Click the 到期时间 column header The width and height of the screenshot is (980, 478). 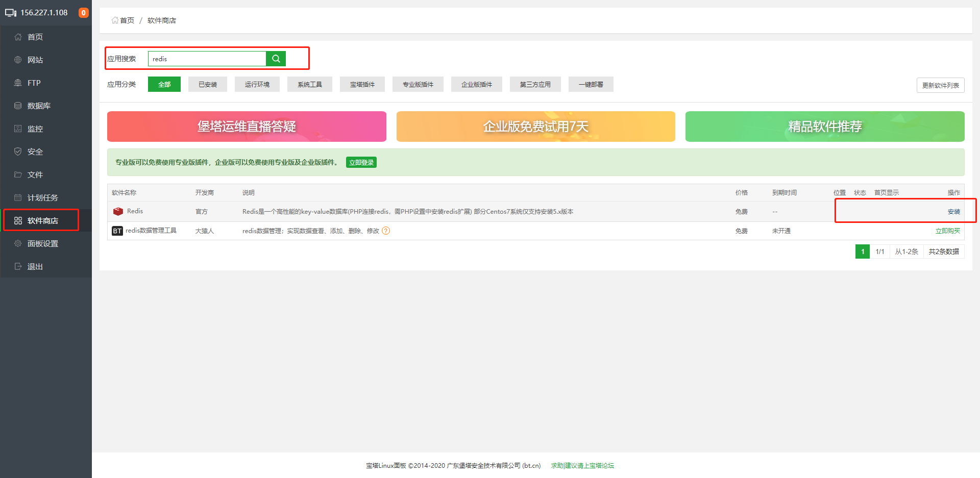point(785,192)
